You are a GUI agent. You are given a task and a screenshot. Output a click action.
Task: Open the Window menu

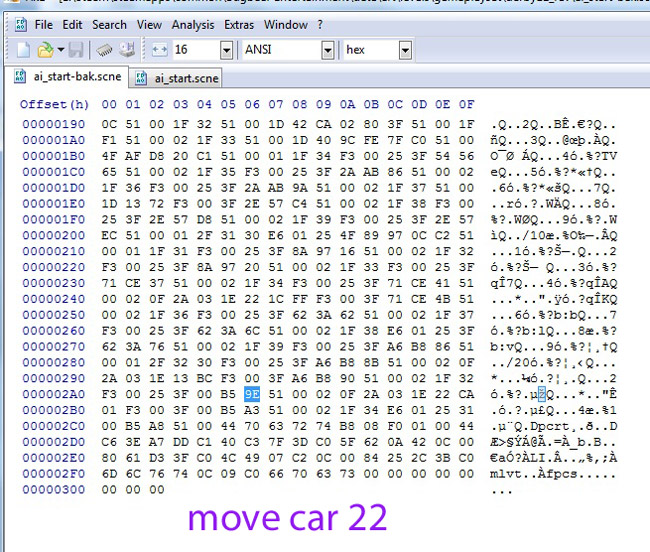pos(286,25)
